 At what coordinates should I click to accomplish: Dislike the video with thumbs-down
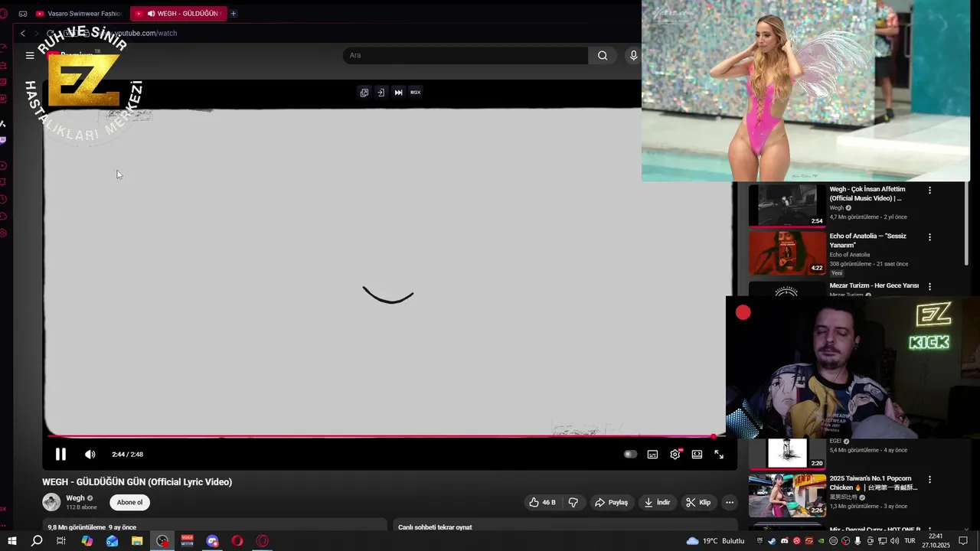tap(573, 503)
